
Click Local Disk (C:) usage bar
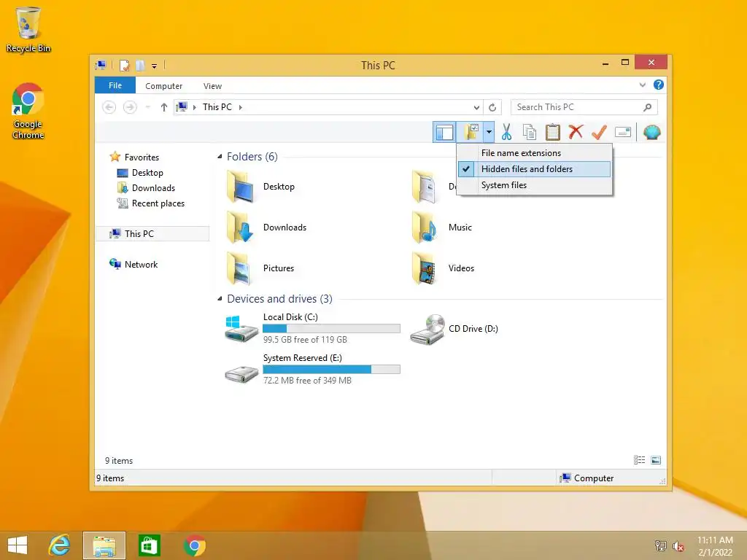(332, 329)
